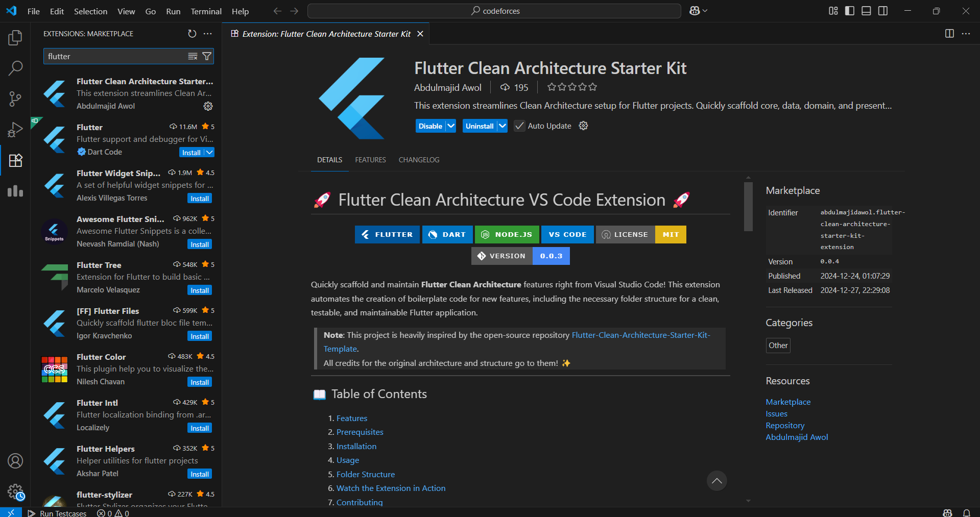Click the Copilot icon in title bar
The height and width of the screenshot is (517, 980).
[x=695, y=11]
